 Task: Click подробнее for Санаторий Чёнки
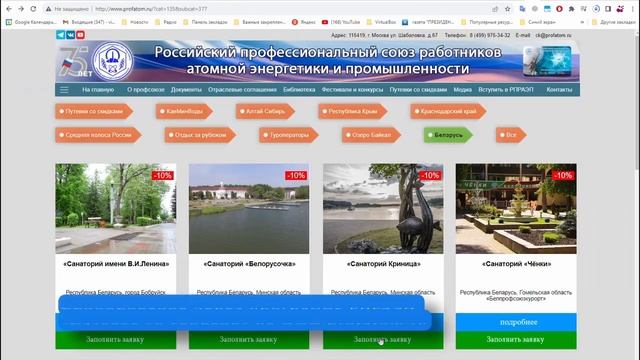click(516, 322)
